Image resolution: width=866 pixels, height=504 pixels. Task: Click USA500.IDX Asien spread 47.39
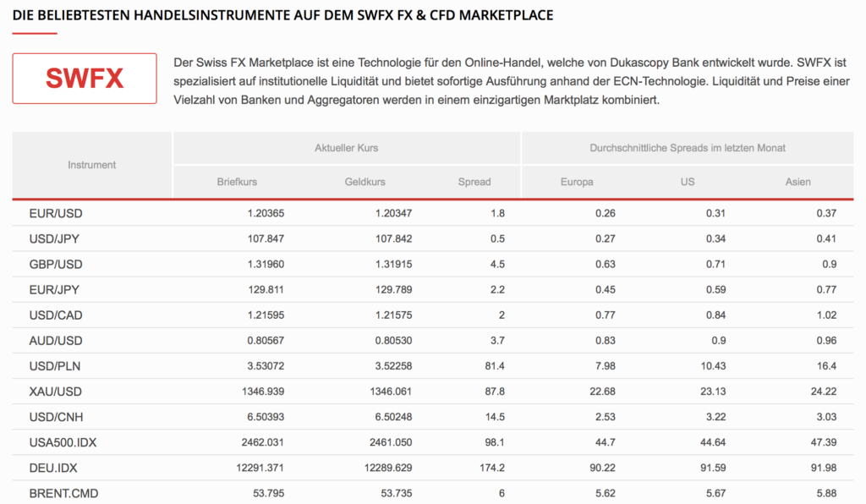click(824, 441)
